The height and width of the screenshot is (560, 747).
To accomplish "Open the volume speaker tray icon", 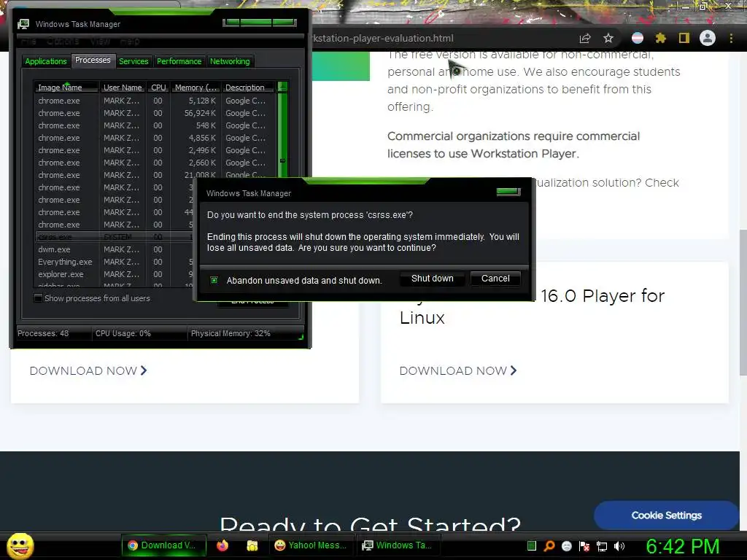I will click(619, 546).
